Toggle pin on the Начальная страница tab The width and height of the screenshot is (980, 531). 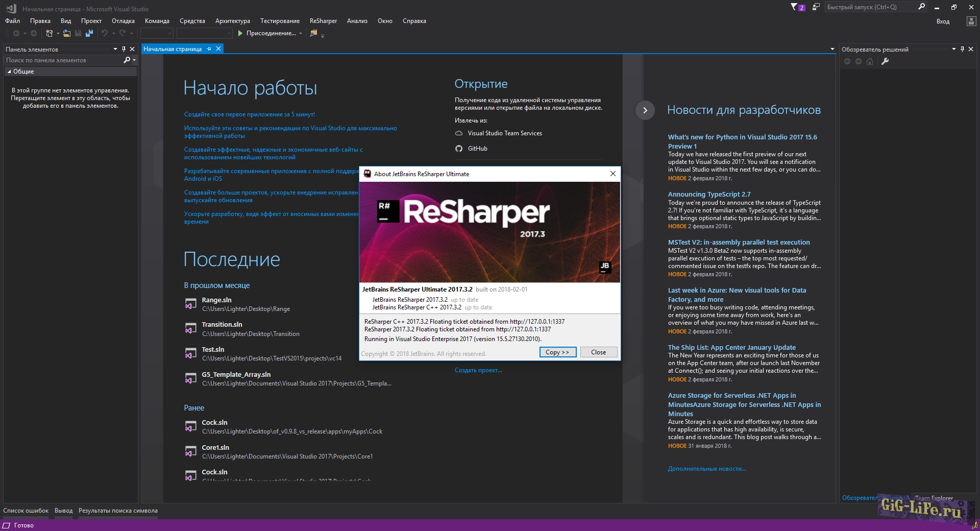(209, 49)
